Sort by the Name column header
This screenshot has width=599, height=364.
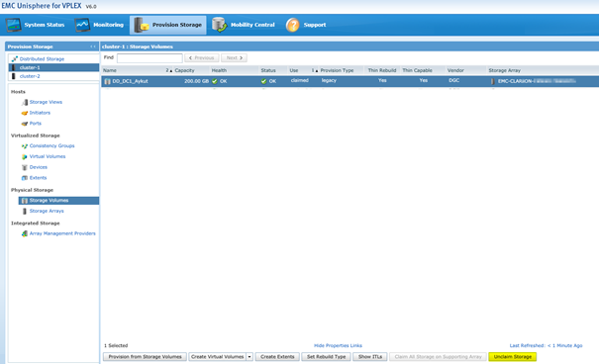pos(110,70)
